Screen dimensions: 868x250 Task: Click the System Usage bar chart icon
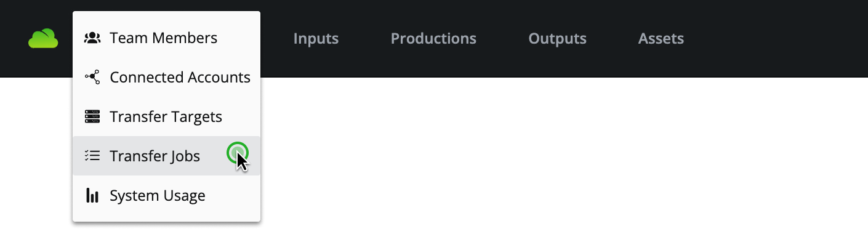tap(92, 196)
